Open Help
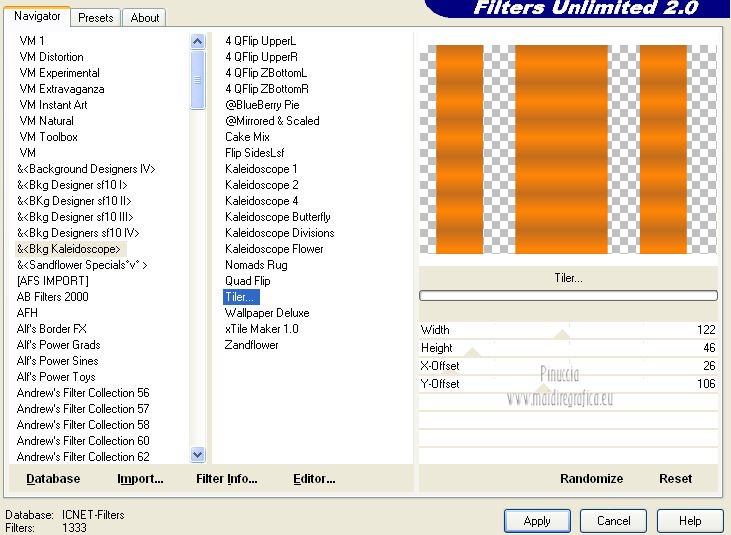 pyautogui.click(x=690, y=521)
